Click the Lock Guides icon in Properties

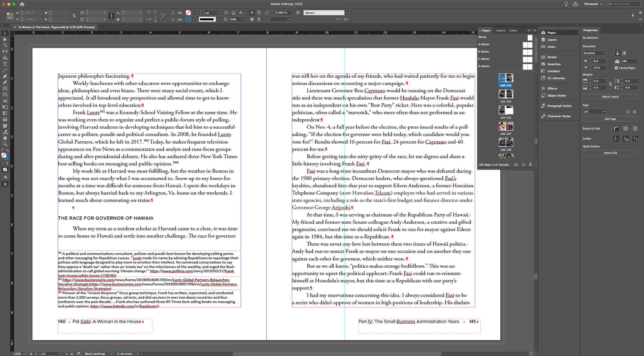626,139
